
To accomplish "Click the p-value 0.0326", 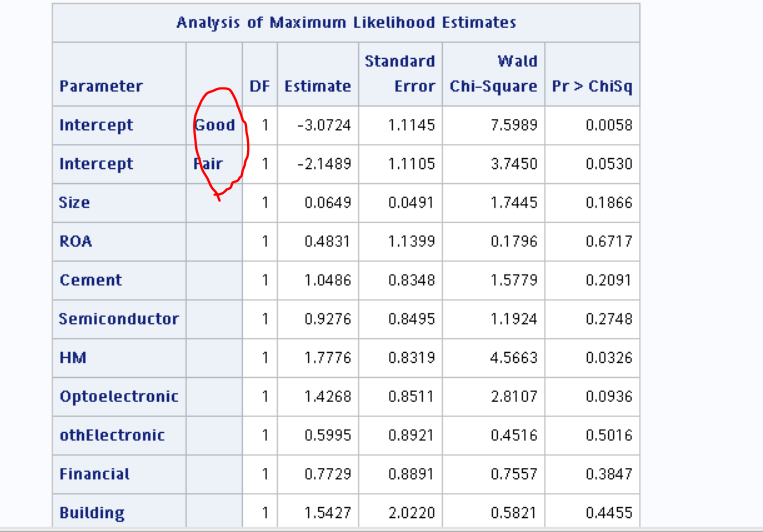I will coord(609,358).
